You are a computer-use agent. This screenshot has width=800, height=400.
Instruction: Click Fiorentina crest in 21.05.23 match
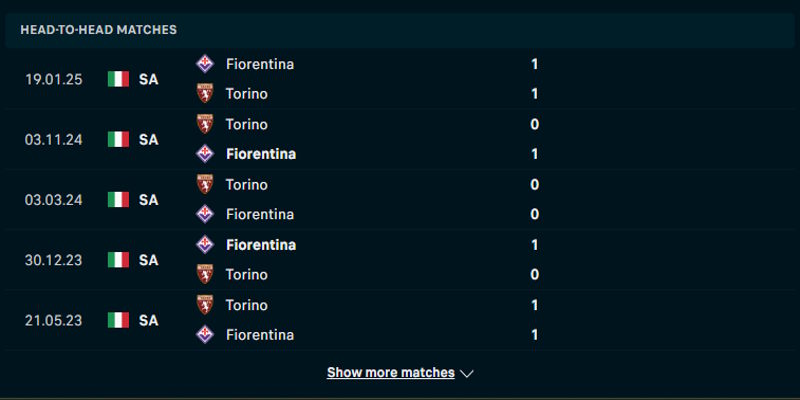click(205, 335)
